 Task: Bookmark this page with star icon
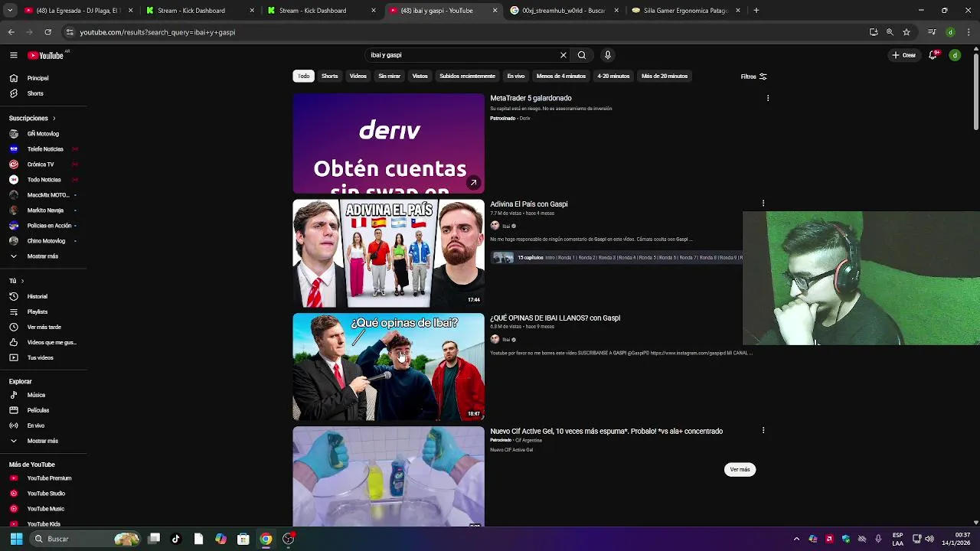906,32
